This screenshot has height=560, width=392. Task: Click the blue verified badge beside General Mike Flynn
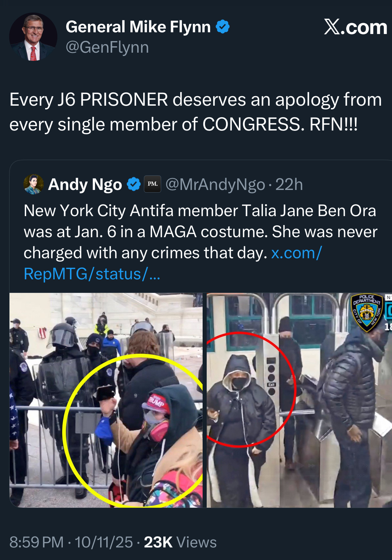[223, 27]
